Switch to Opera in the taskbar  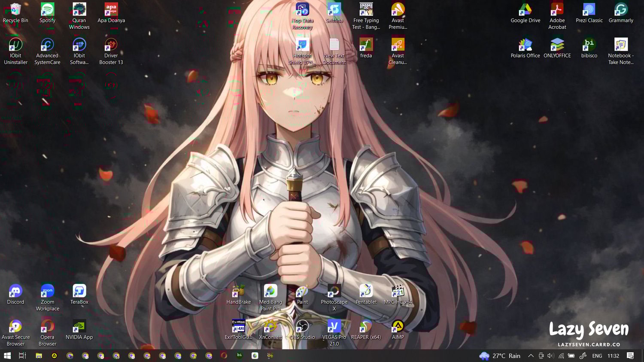224,356
